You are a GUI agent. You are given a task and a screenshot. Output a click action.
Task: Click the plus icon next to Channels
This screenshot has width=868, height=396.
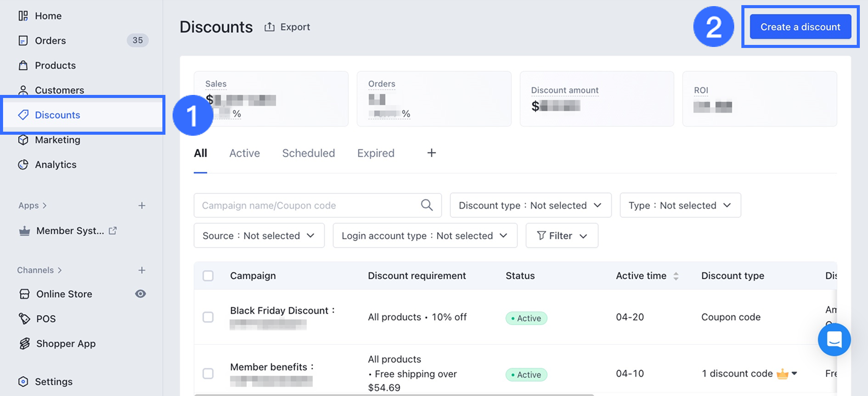pyautogui.click(x=142, y=270)
